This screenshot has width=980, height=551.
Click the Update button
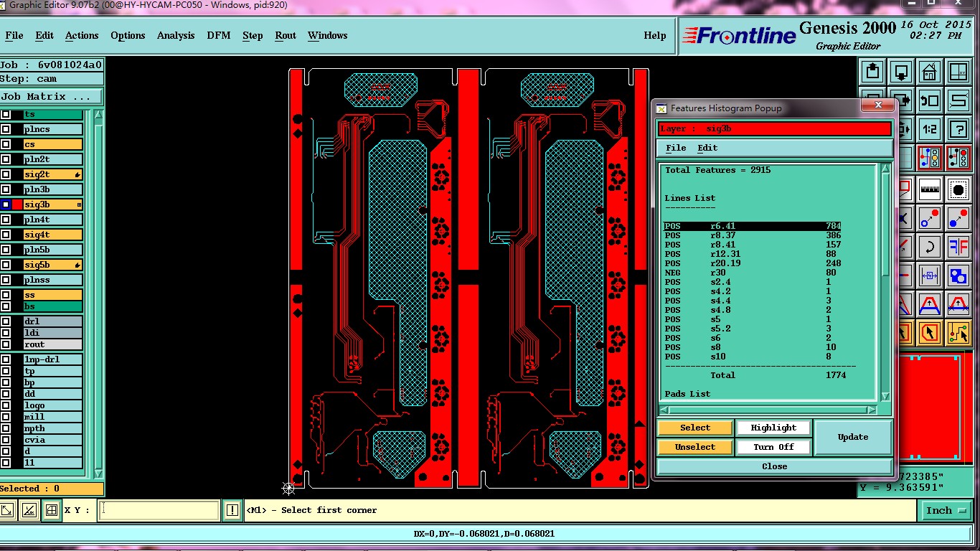pos(853,437)
